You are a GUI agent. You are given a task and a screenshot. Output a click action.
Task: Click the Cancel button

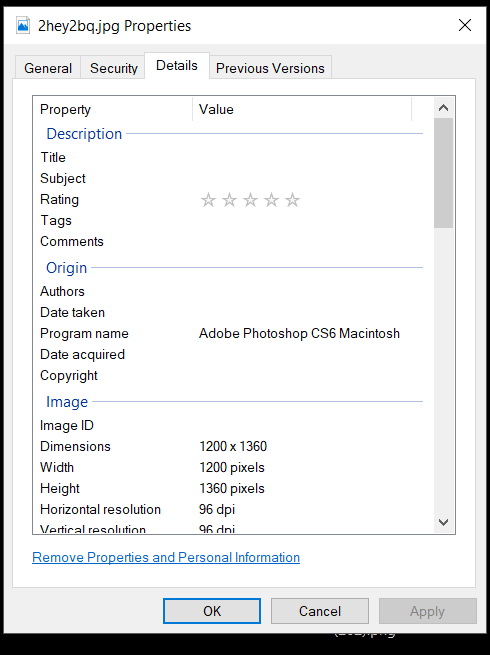tap(320, 611)
